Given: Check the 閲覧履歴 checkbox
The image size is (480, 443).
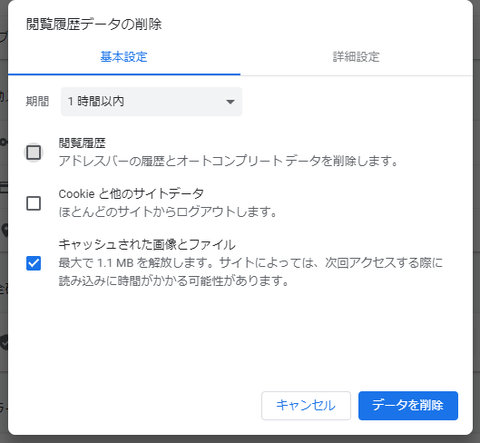Looking at the screenshot, I should (x=34, y=153).
